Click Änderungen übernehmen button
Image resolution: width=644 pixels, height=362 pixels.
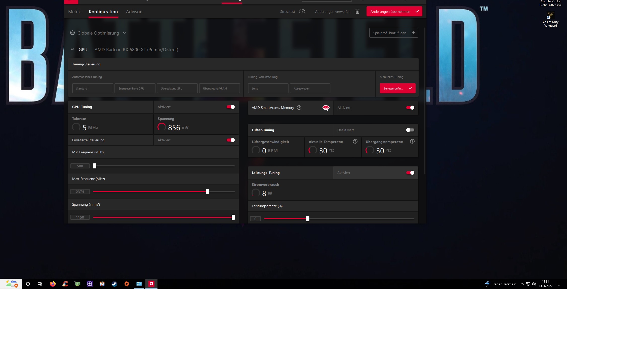pos(394,12)
